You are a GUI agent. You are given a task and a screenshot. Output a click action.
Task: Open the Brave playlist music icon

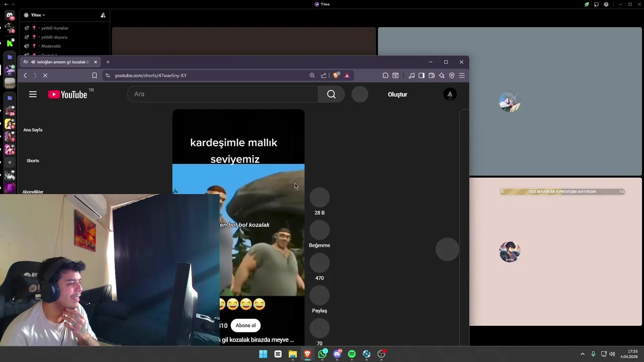point(412,75)
